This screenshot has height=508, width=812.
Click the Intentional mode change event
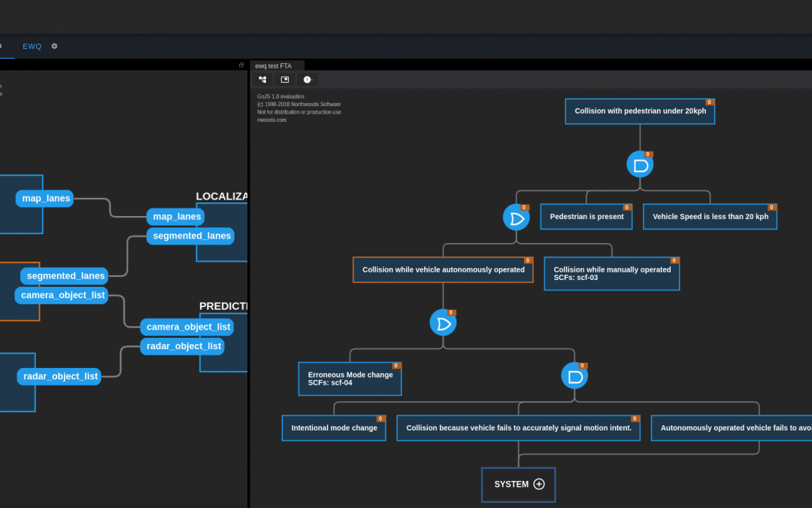(334, 428)
